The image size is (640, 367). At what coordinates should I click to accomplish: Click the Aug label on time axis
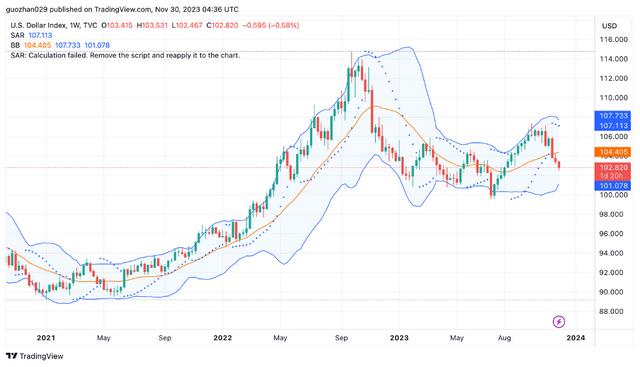[504, 338]
